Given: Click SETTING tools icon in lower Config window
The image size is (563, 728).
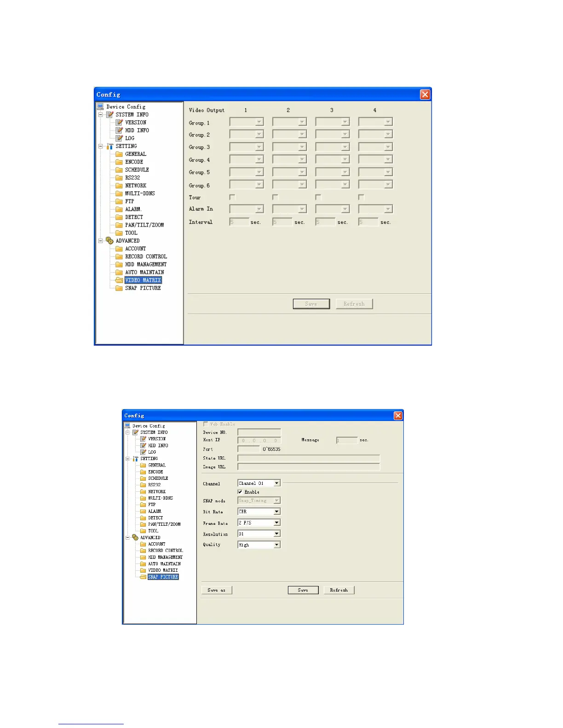Looking at the screenshot, I should pos(135,459).
